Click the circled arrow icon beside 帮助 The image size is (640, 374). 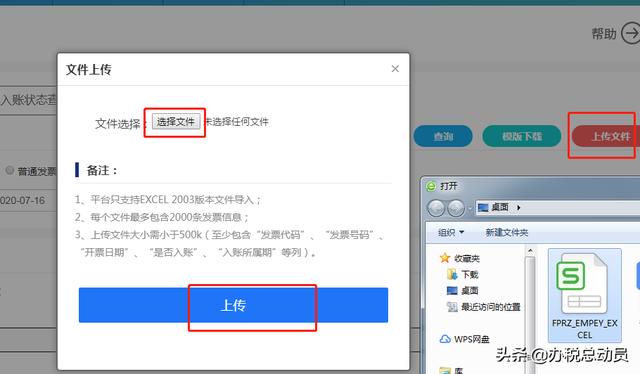(631, 33)
